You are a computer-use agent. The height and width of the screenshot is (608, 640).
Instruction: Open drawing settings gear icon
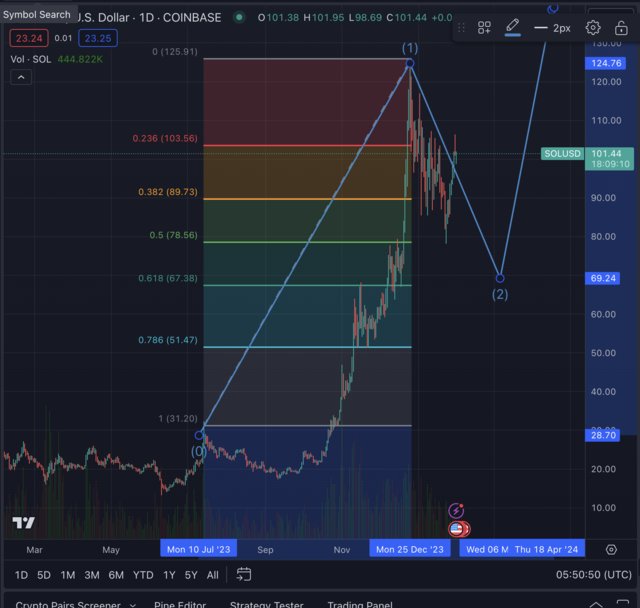tap(593, 28)
